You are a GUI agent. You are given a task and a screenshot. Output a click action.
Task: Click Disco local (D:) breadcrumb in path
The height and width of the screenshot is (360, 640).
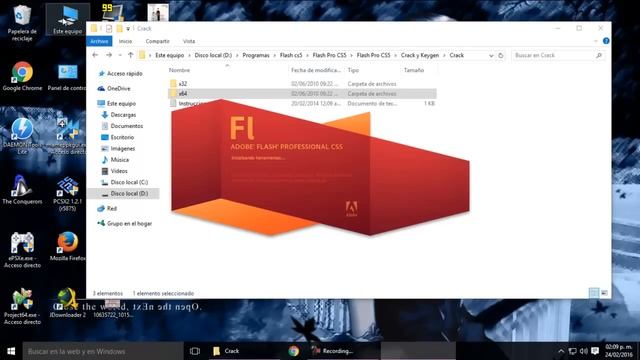pos(213,55)
